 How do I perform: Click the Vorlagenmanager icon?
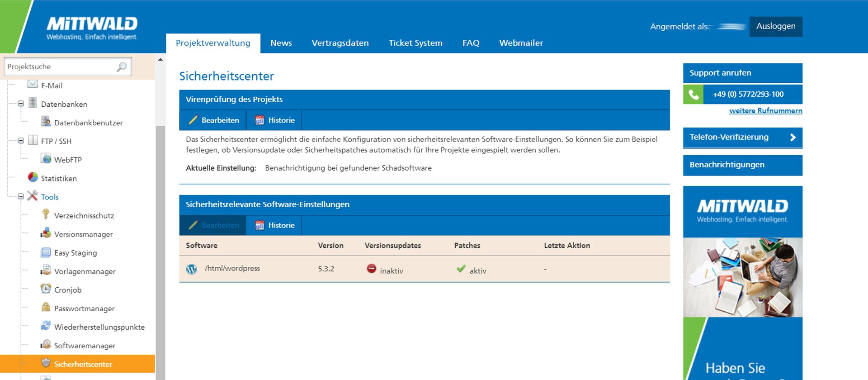pyautogui.click(x=46, y=270)
